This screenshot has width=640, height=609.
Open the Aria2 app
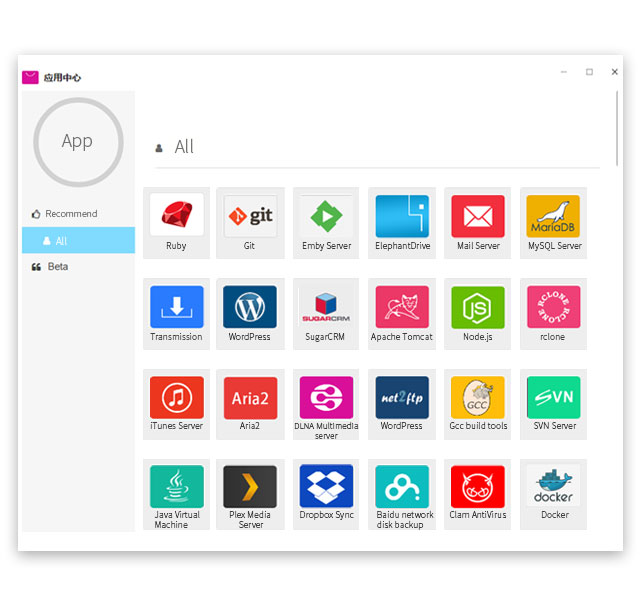point(250,405)
